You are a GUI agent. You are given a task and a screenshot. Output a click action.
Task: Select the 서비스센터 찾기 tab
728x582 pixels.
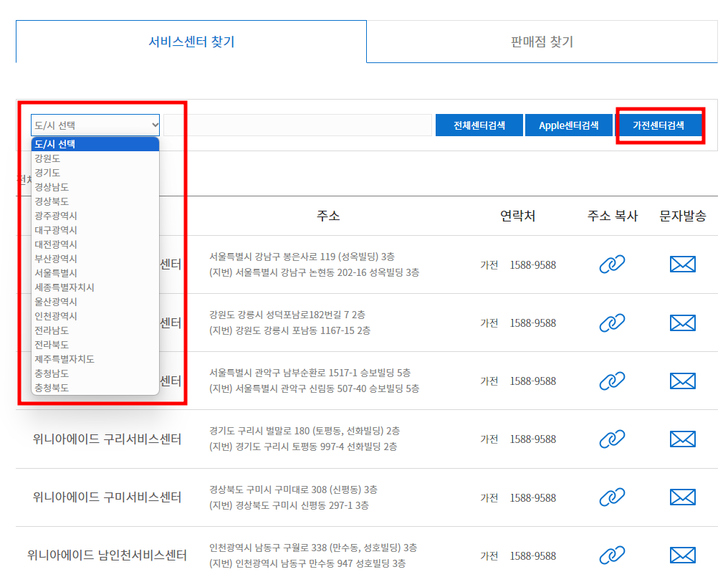pos(191,42)
